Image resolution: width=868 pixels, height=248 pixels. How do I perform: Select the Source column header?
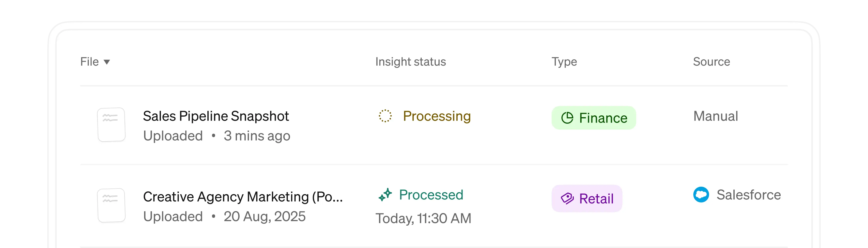point(711,62)
